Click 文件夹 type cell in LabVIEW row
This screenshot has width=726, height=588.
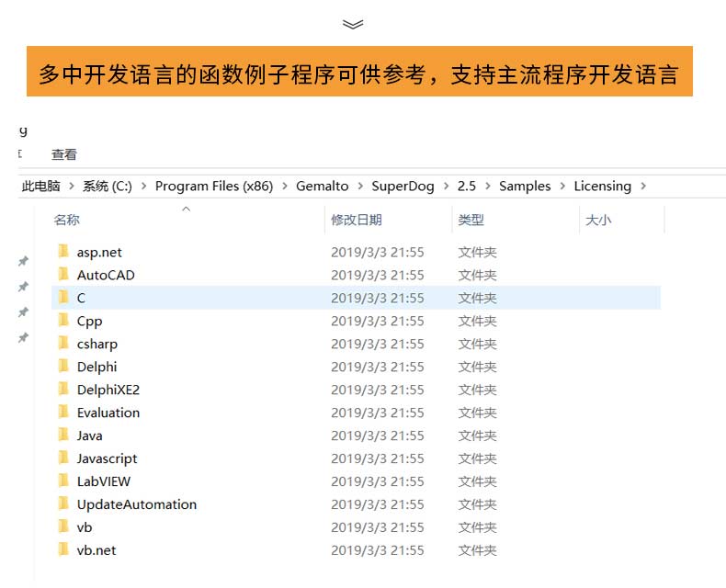[x=477, y=481]
